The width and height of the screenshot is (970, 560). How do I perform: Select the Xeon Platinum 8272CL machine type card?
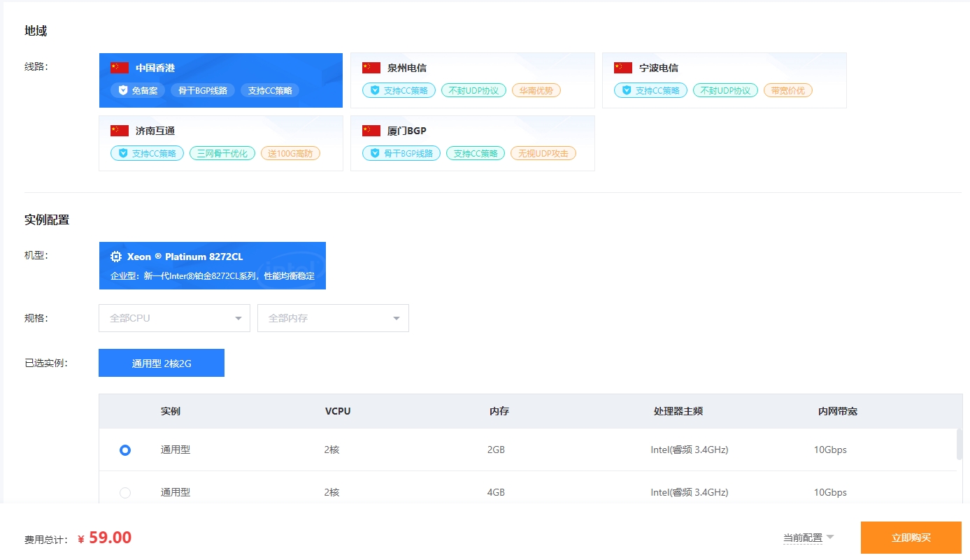pyautogui.click(x=212, y=266)
